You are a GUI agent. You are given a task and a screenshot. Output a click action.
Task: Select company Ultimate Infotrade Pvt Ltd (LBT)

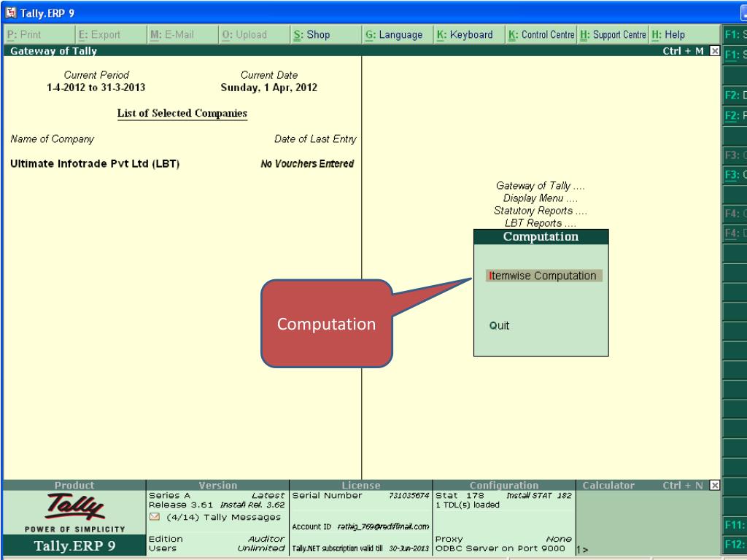coord(95,164)
